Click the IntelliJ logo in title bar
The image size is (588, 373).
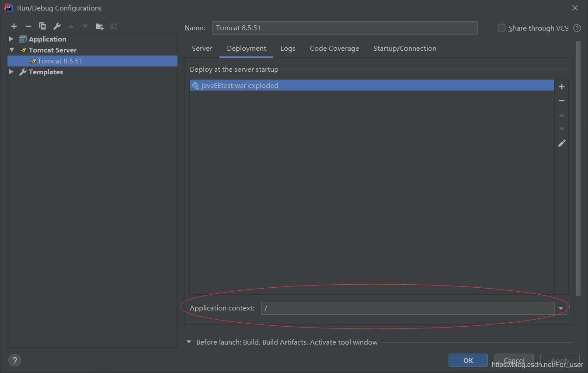click(x=8, y=7)
